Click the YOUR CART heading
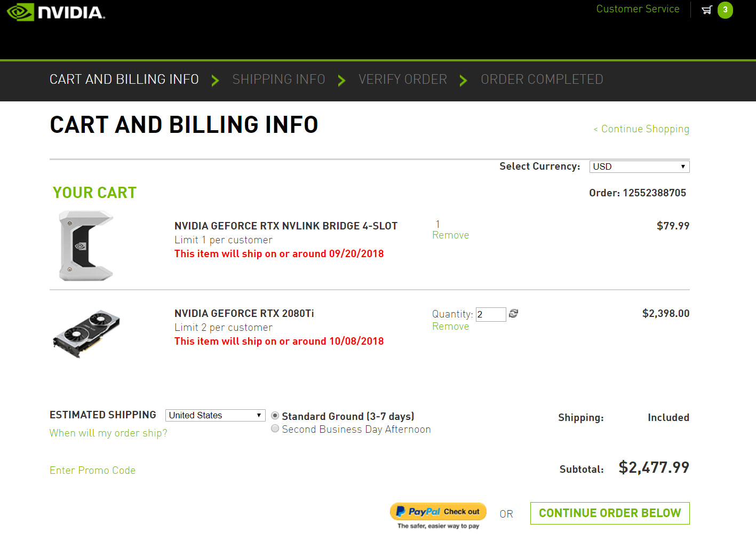756x540 pixels. tap(95, 193)
